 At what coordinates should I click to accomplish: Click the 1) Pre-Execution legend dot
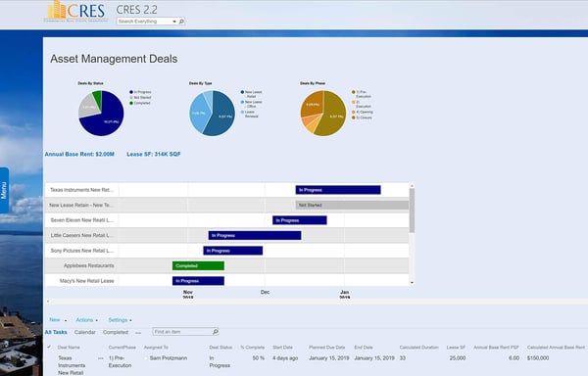click(353, 92)
